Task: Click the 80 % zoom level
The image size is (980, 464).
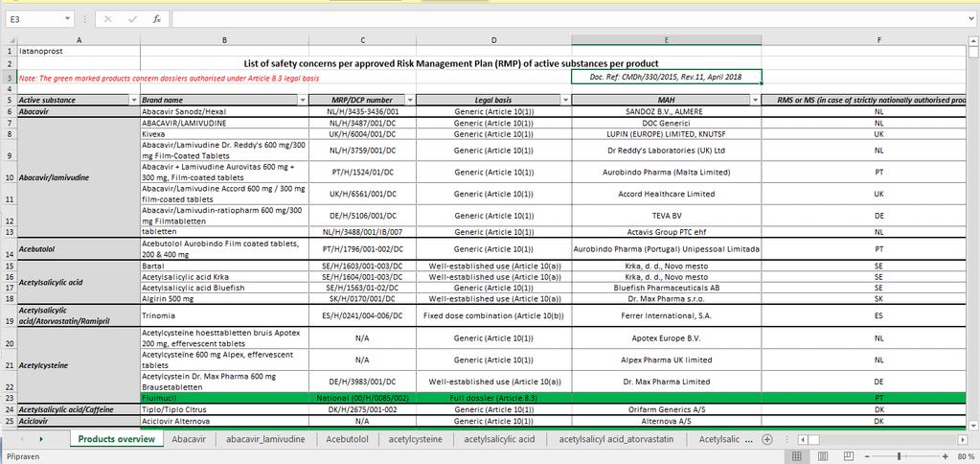Action: click(x=965, y=456)
